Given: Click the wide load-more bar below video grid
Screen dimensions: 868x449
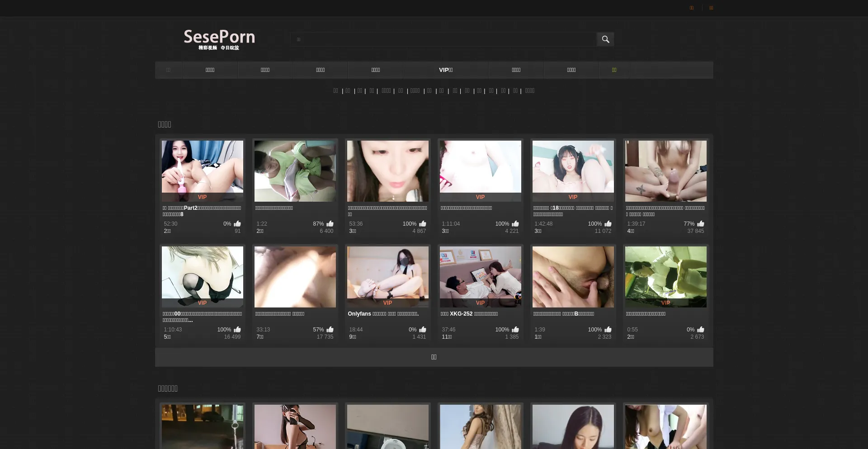Looking at the screenshot, I should 434,357.
